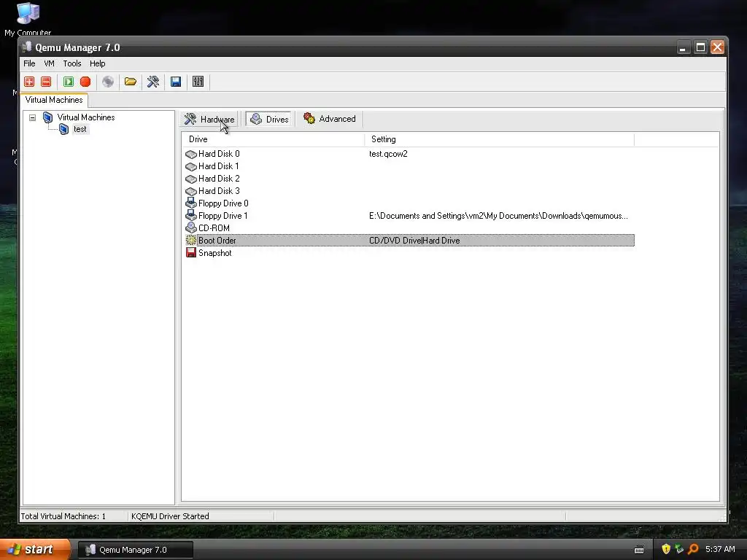Click the Drive column header

(x=273, y=139)
